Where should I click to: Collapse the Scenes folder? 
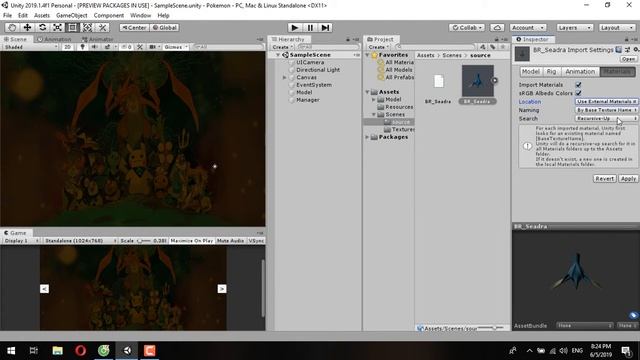373,114
